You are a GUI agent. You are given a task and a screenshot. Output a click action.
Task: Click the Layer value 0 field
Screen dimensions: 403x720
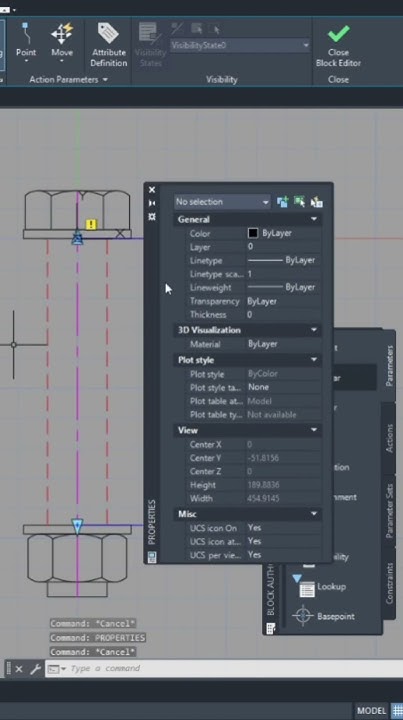point(284,247)
